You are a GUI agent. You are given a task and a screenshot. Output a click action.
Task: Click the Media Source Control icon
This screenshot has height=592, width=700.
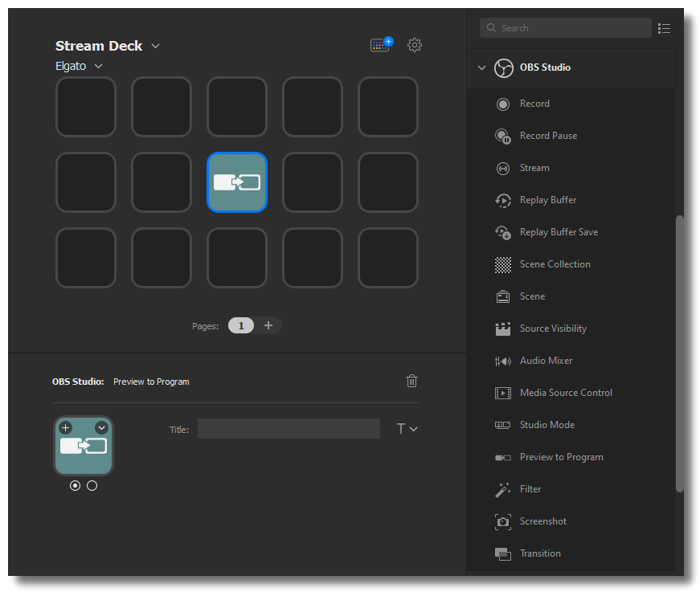point(503,393)
